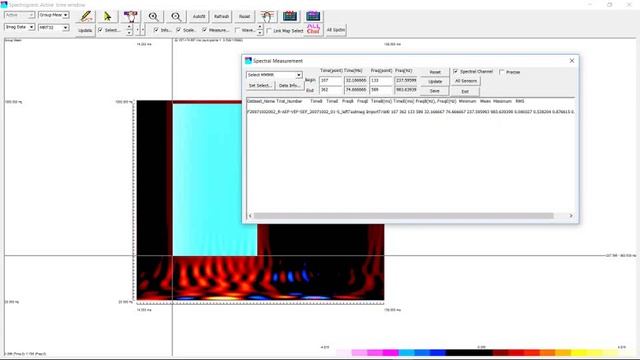Screen dimensions: 640x360
Task: Click the down arrow next to Select
Action: point(129,33)
